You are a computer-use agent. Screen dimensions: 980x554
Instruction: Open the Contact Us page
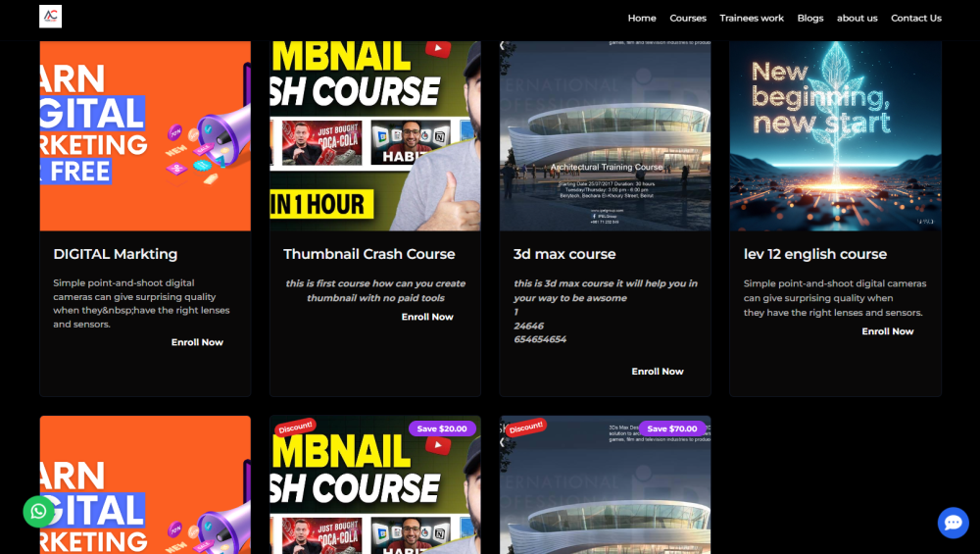915,18
